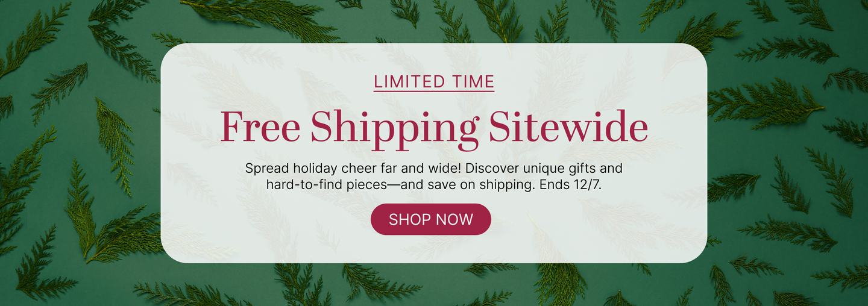Click the word "Free" in the headline

pyautogui.click(x=260, y=127)
